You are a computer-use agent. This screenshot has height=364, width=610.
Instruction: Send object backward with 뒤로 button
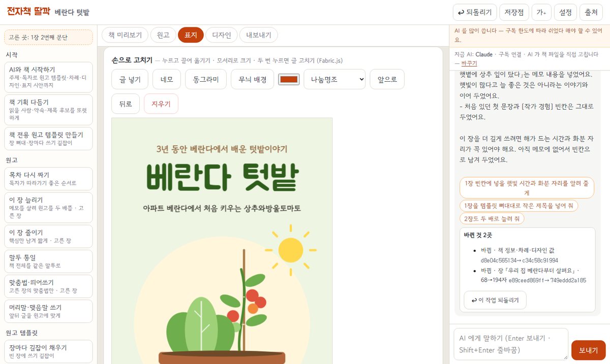[126, 104]
